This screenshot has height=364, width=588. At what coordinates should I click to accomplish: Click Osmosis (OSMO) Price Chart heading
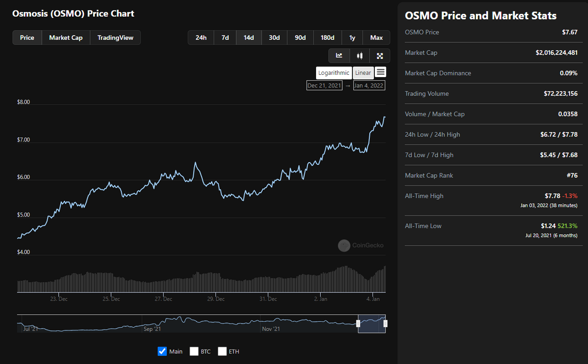click(x=73, y=13)
